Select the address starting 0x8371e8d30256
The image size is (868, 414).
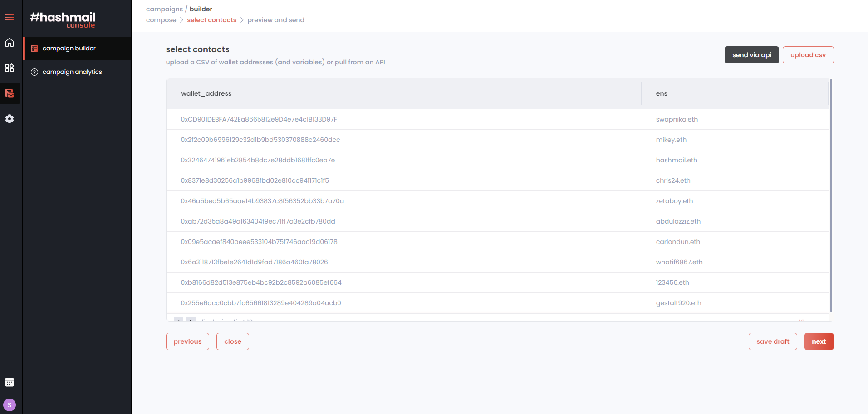255,180
